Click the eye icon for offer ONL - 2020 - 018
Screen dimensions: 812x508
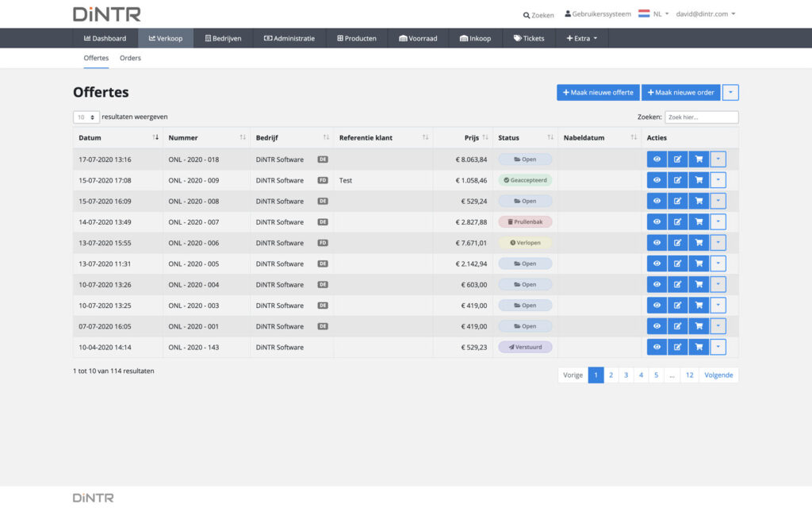click(x=657, y=160)
